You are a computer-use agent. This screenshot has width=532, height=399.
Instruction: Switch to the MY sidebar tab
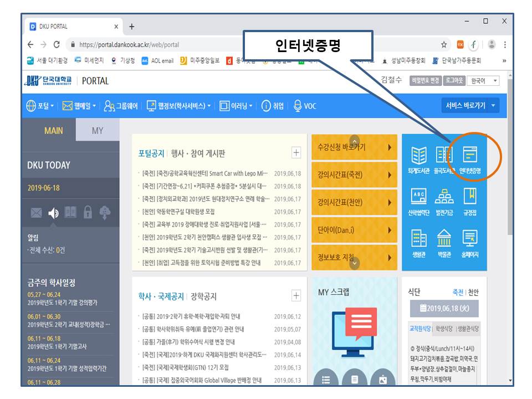[x=97, y=131]
